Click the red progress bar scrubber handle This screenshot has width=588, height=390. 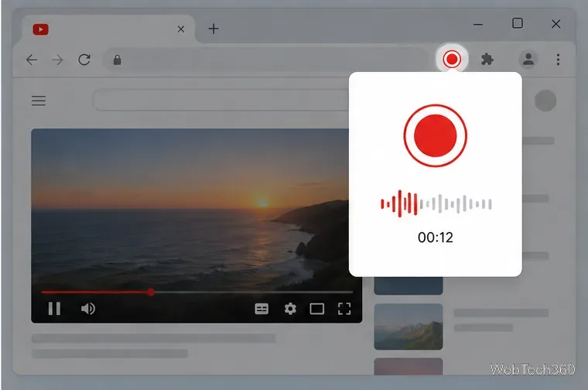pyautogui.click(x=151, y=292)
